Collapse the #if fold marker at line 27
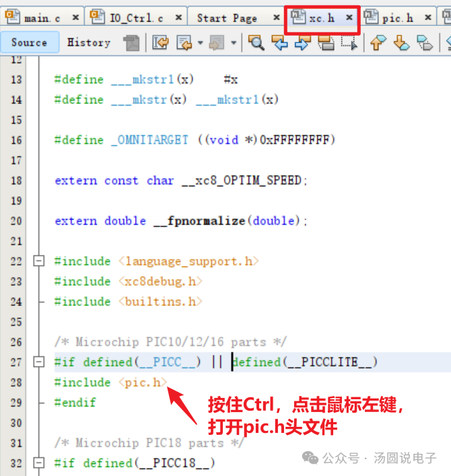Image resolution: width=451 pixels, height=476 pixels. tap(39, 362)
